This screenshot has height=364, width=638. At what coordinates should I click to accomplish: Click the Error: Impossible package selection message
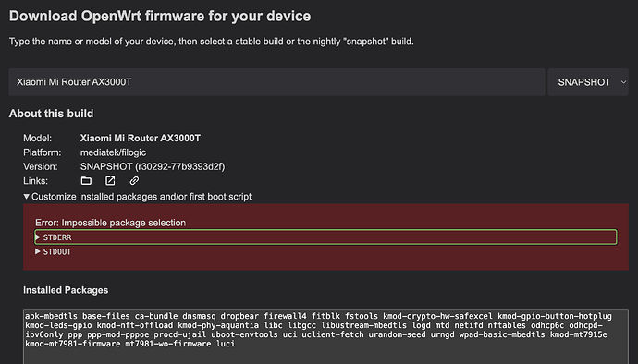click(110, 223)
